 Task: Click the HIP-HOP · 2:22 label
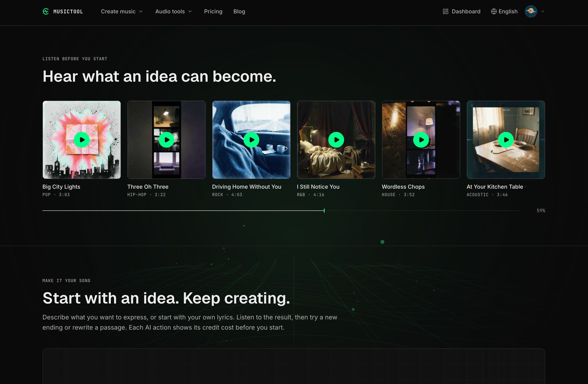[147, 195]
